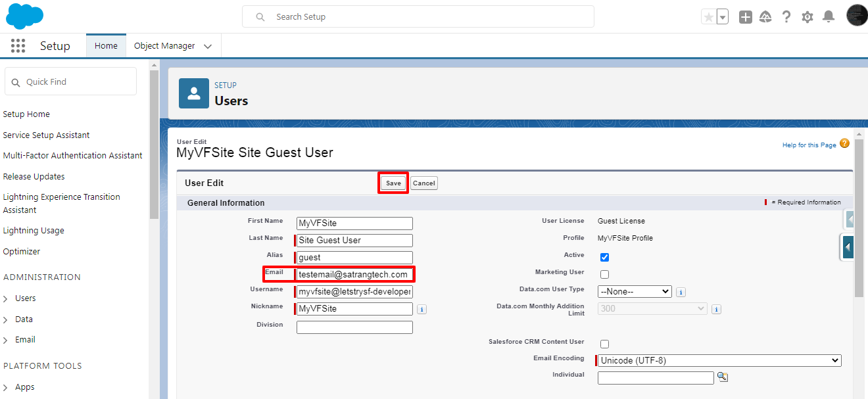The image size is (868, 399).
Task: Enable the Salesforce CRM Content User checkbox
Action: tap(604, 344)
